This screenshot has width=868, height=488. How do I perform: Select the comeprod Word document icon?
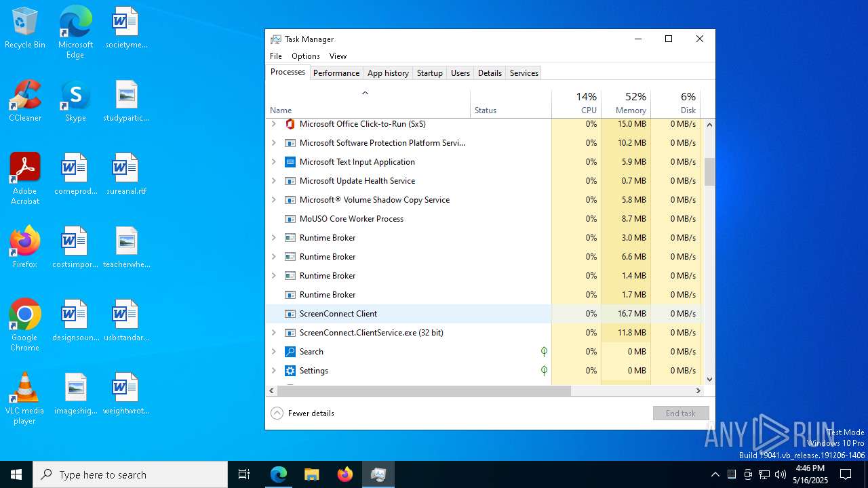coord(75,175)
